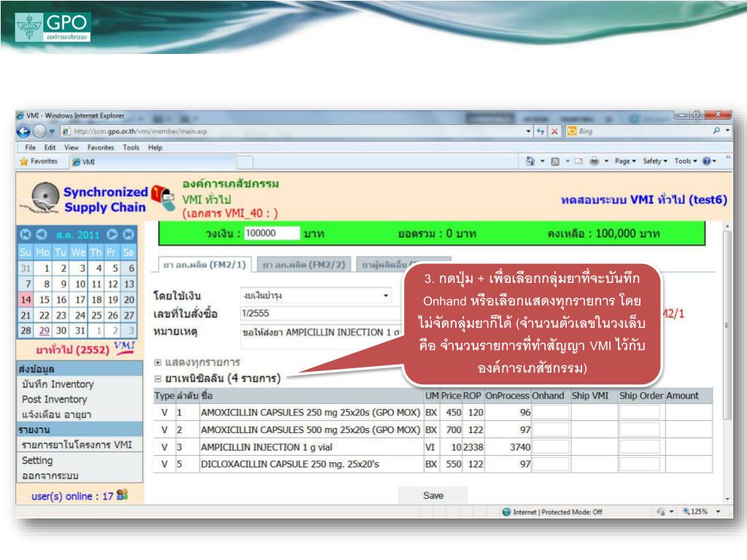Open the Help menu
Image resolution: width=747 pixels, height=560 pixels.
(x=155, y=147)
